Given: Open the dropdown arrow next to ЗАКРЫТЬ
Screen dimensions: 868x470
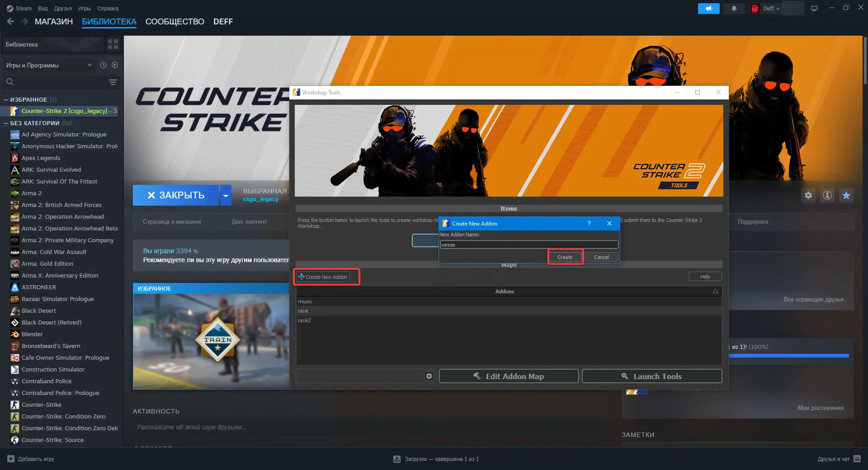Looking at the screenshot, I should point(226,195).
